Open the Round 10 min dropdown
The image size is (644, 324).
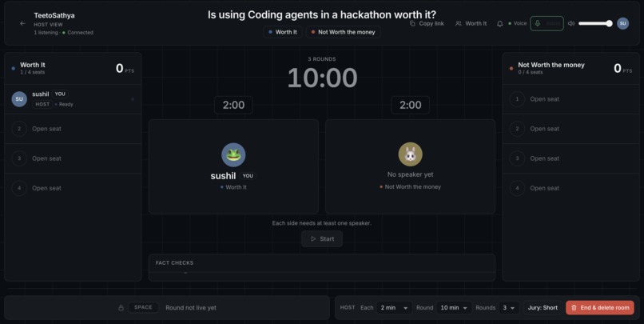click(454, 307)
